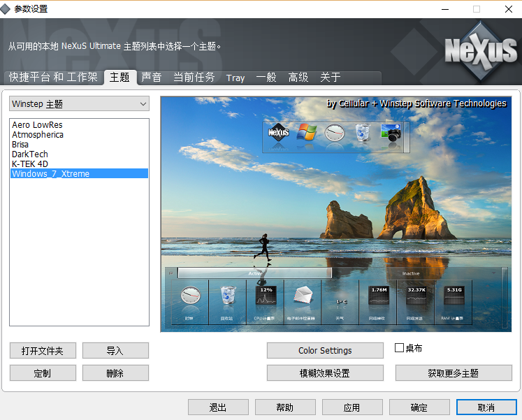Viewport: 522px width, 420px height.
Task: Open 模糊效果设置 blur settings
Action: point(325,373)
